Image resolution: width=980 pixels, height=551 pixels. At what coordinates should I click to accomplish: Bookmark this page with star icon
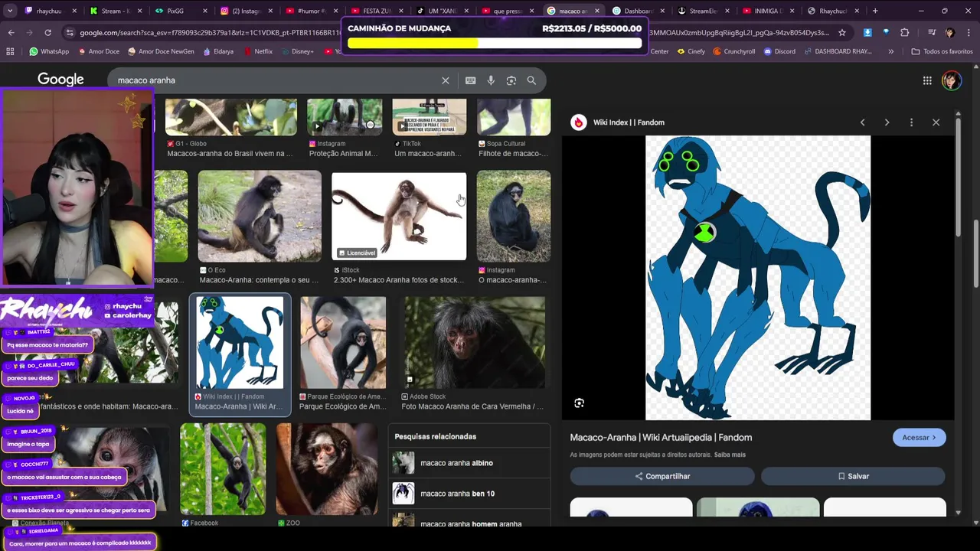842,33
